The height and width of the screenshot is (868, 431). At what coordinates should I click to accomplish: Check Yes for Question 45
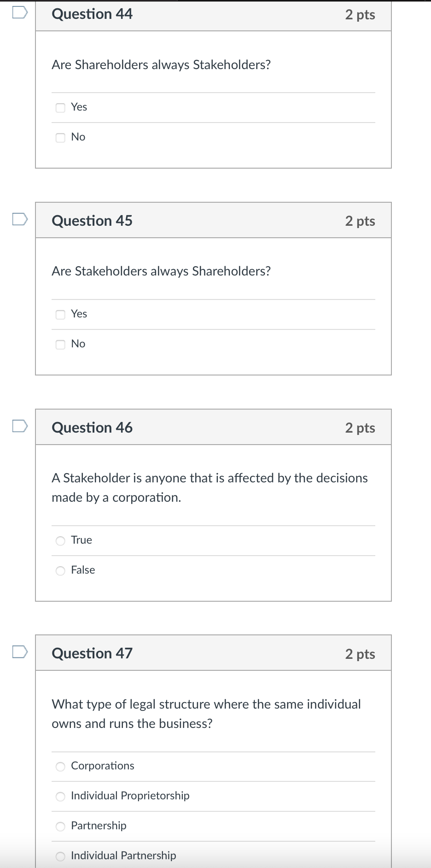coord(60,314)
